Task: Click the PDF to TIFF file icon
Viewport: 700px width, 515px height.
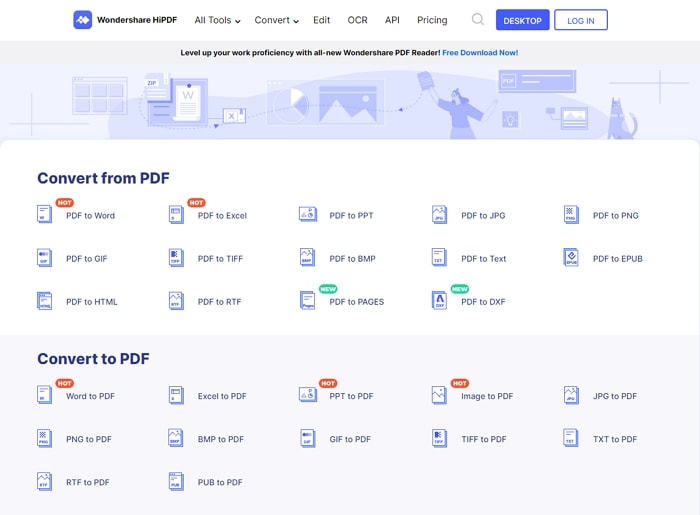Action: pos(176,258)
